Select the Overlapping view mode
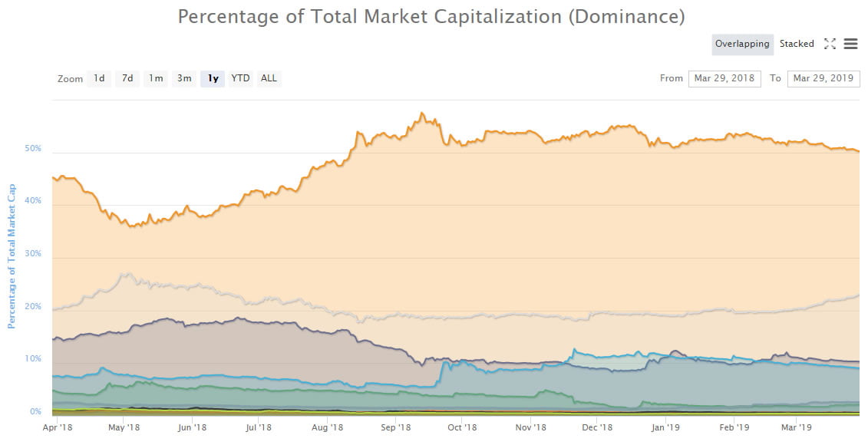This screenshot has width=868, height=445. pos(742,44)
